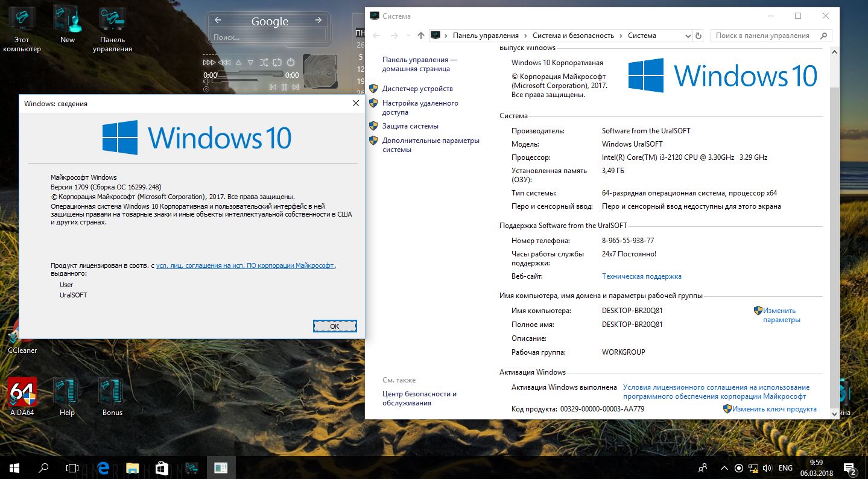Click the previous track button in player widget
Viewport: 868px width, 479px height.
(x=273, y=87)
